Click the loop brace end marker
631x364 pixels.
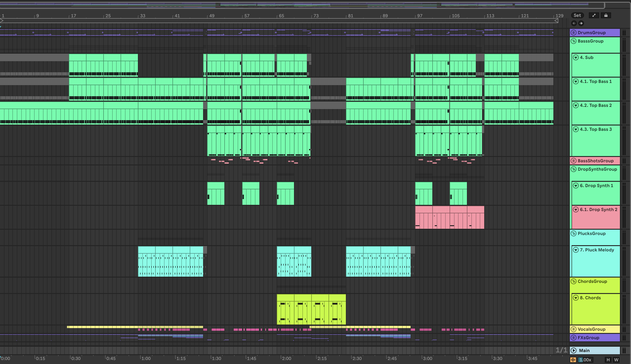[x=556, y=21]
